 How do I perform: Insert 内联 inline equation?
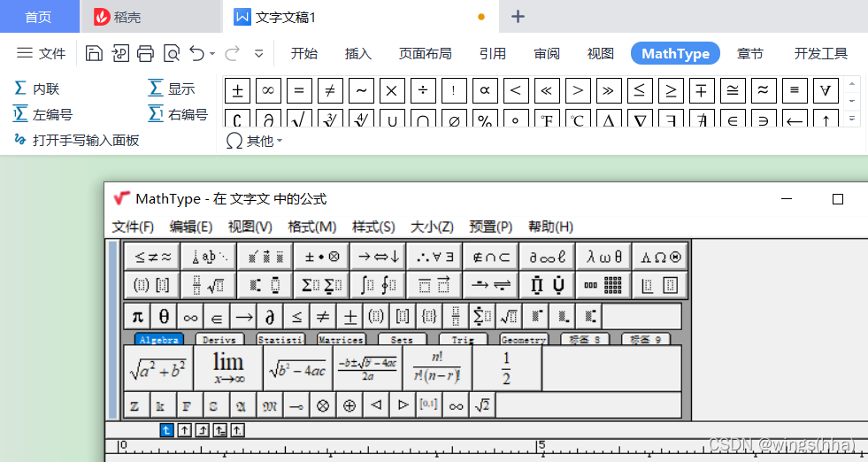(x=36, y=89)
